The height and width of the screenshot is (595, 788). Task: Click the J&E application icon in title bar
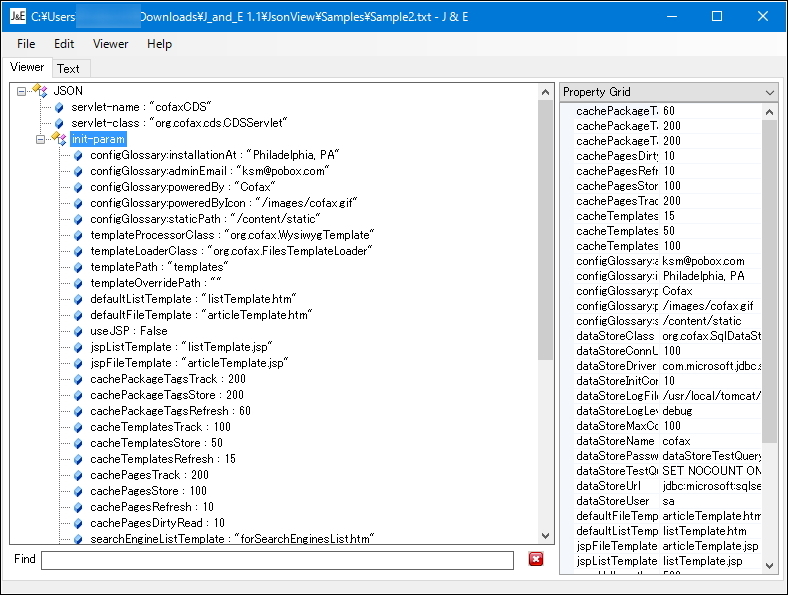[18, 17]
